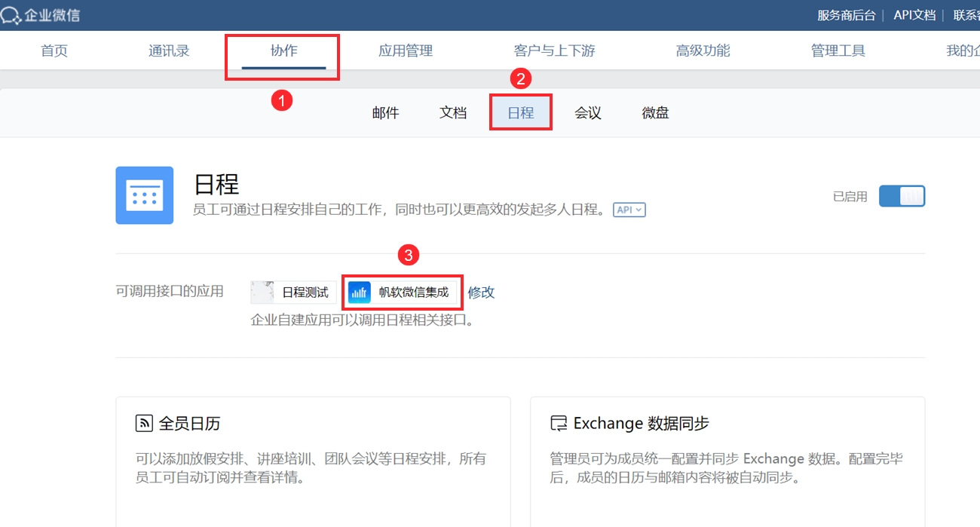Click the WeCom logo icon
980x527 pixels.
click(11, 15)
